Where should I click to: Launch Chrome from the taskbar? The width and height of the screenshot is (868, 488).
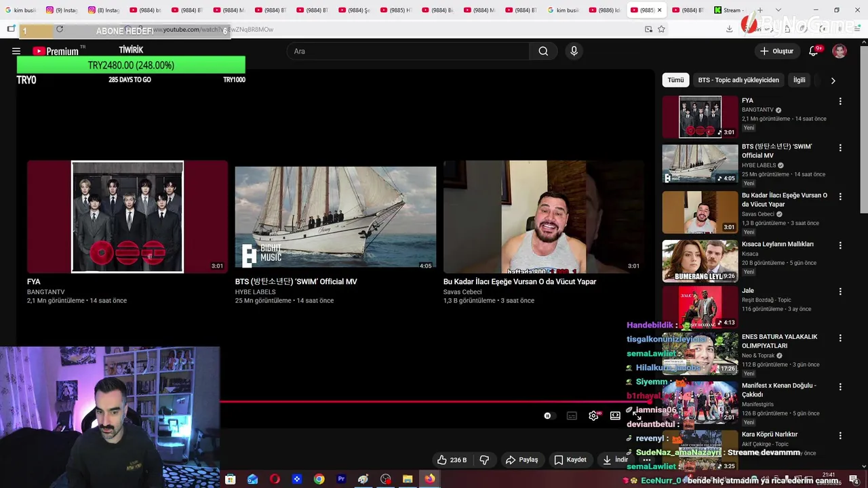pyautogui.click(x=319, y=479)
